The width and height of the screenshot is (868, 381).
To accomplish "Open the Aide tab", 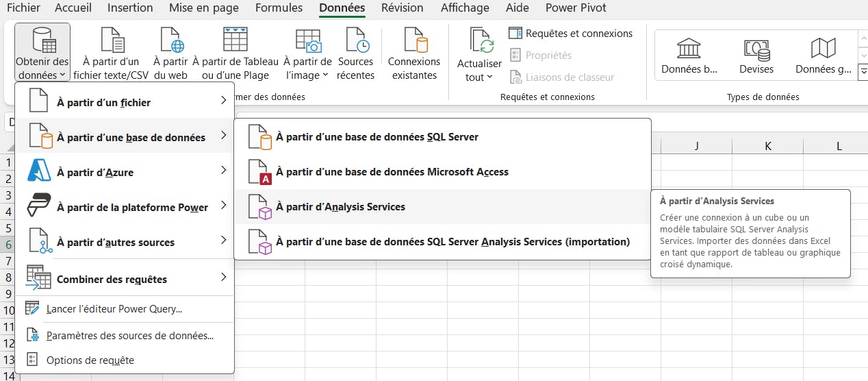I will point(517,8).
